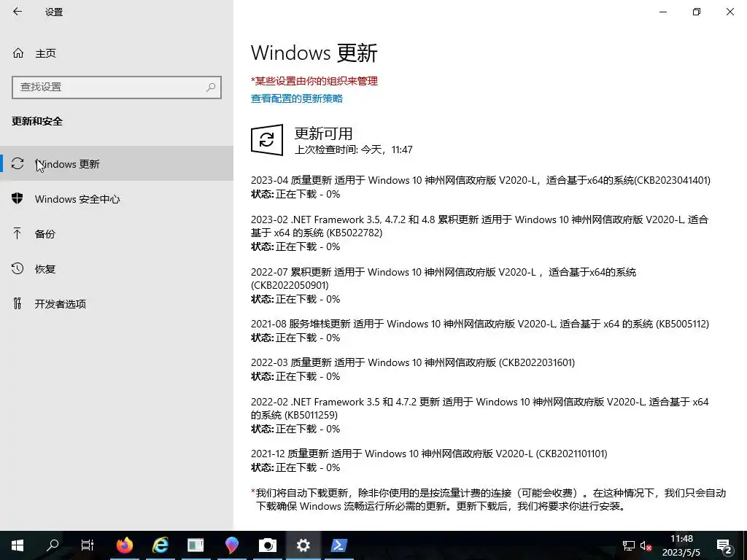Open the notification center icon
The image size is (747, 560).
point(724,545)
